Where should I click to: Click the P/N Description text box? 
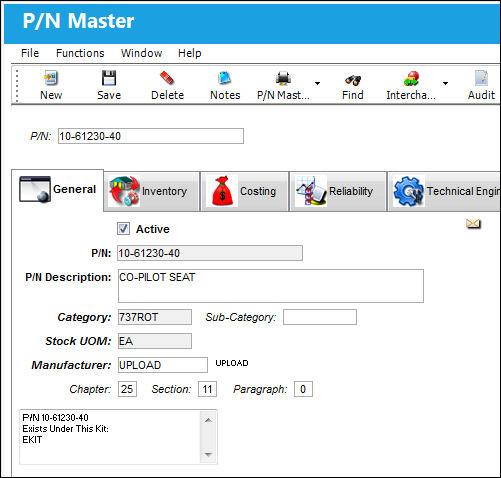point(271,286)
